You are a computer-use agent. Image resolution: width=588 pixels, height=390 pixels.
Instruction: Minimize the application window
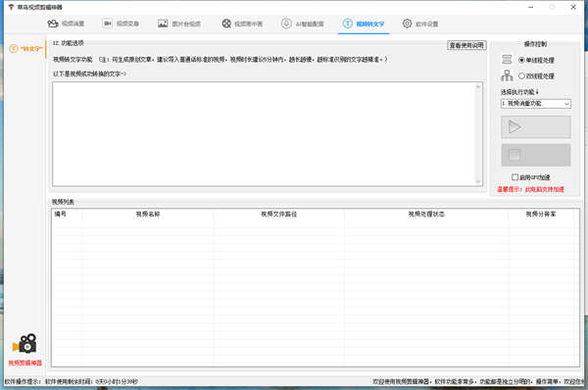click(530, 7)
